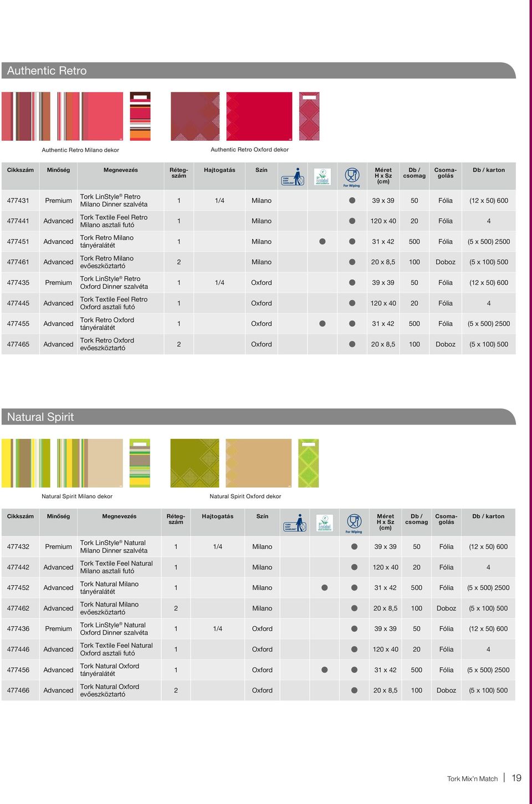
Task: Click Tork LinStyle Retro Oxford Dinner szalvéta name
Action: point(114,283)
